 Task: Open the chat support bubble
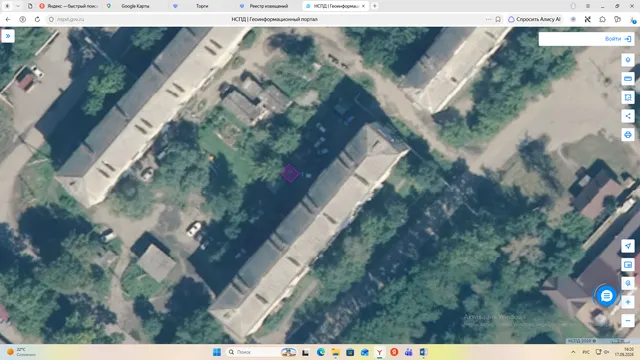pos(607,296)
